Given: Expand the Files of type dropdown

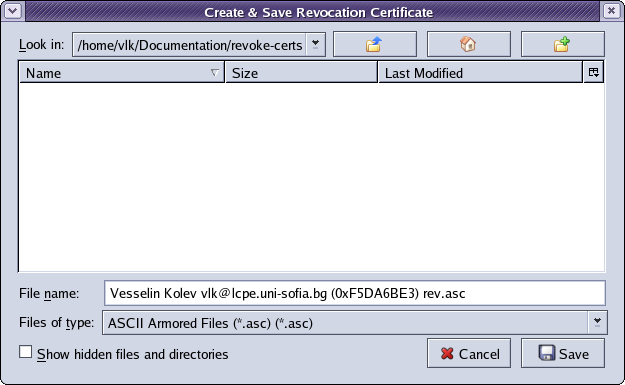Looking at the screenshot, I should [x=597, y=322].
